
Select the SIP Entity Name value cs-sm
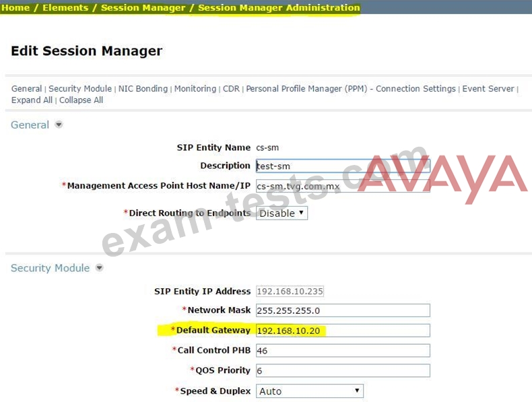(267, 147)
